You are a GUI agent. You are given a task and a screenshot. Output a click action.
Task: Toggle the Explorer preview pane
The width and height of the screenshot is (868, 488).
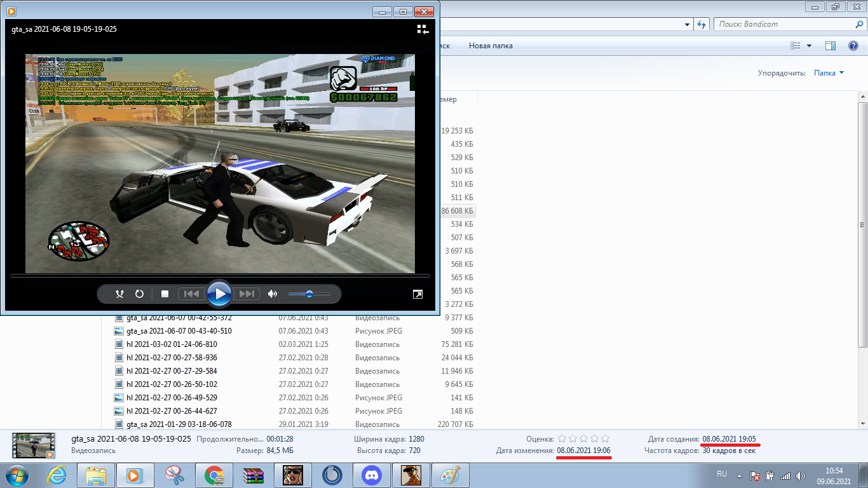[x=830, y=46]
